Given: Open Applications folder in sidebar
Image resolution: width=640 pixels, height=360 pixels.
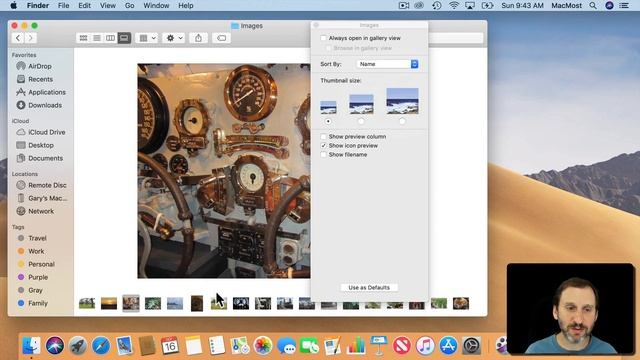Looking at the screenshot, I should click(47, 92).
